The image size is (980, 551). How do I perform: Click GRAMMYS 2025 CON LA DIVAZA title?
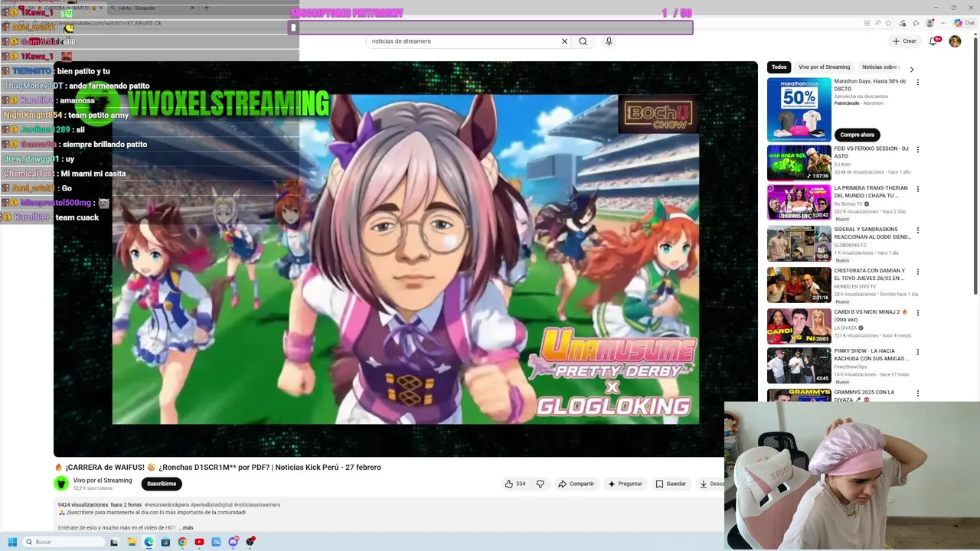click(x=864, y=396)
